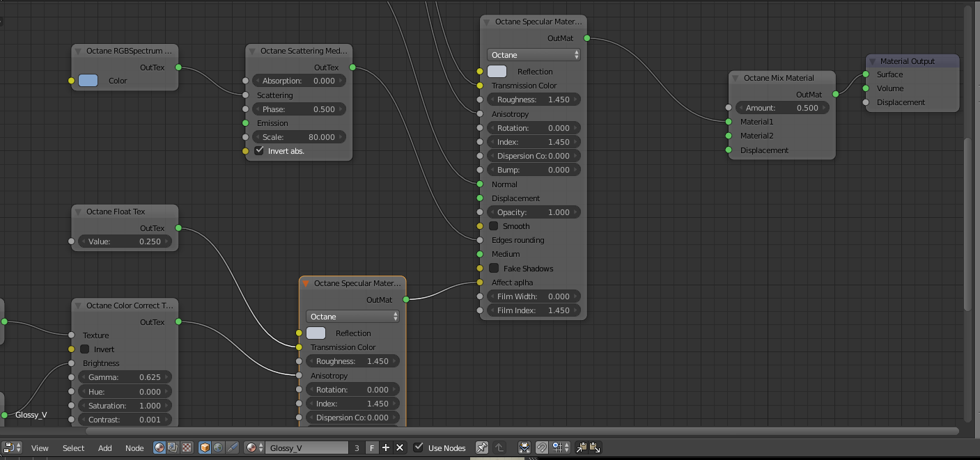Open the View menu
This screenshot has height=460, width=980.
[x=40, y=447]
